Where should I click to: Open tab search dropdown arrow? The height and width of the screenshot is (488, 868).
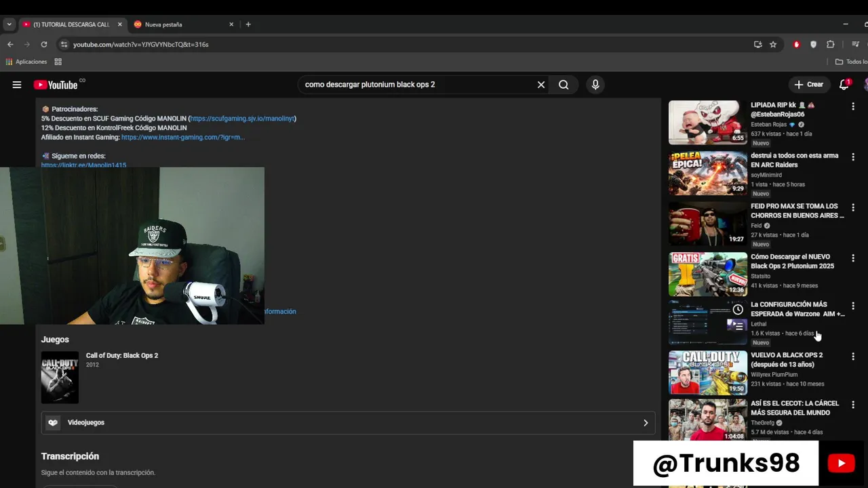coord(9,24)
